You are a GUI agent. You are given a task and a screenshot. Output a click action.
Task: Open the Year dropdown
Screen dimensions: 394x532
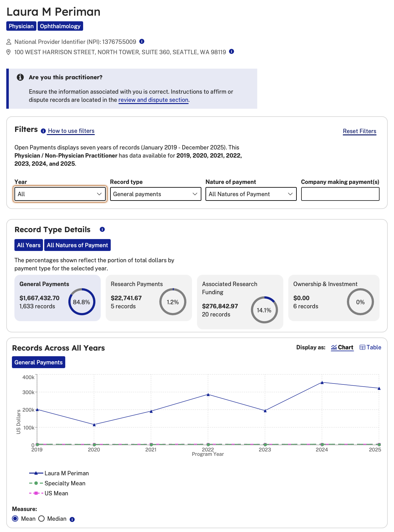60,194
